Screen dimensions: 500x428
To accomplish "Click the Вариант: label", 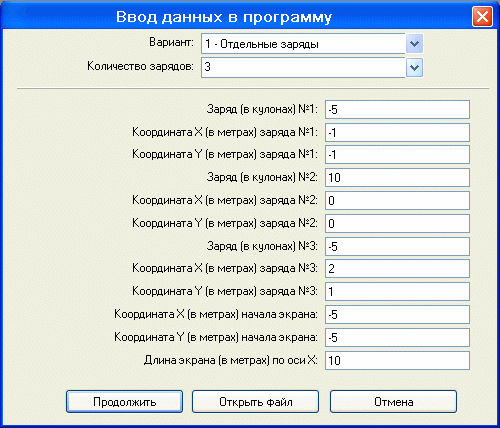I will click(x=171, y=42).
